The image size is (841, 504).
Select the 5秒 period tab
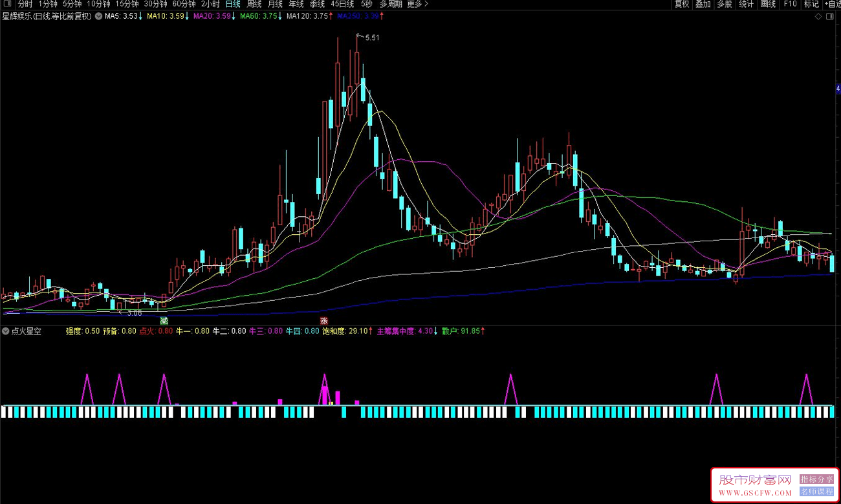[x=366, y=4]
